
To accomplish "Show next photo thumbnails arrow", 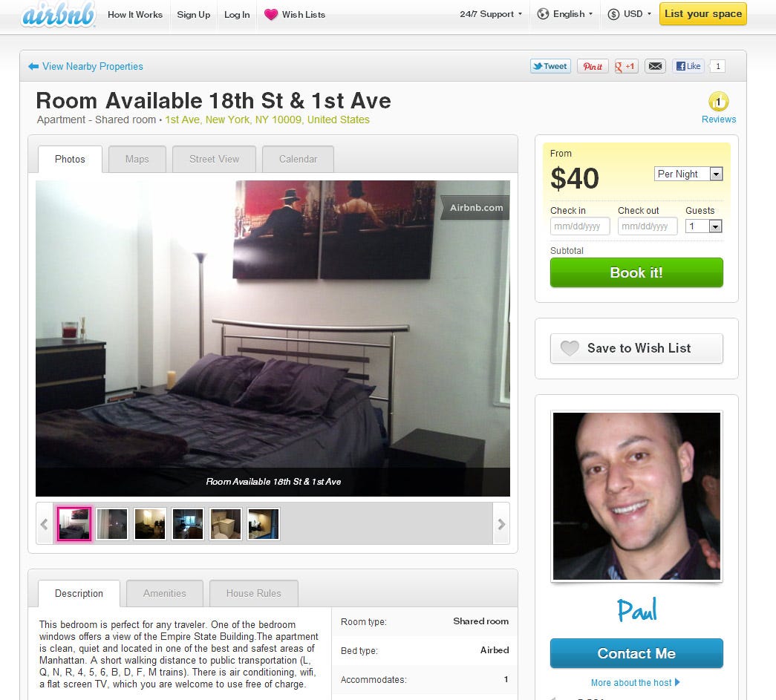I will (x=501, y=524).
